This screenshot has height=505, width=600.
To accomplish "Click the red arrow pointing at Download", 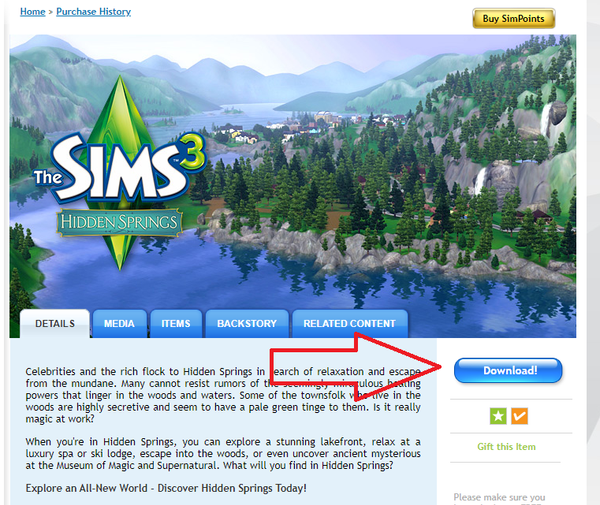I will tap(356, 367).
